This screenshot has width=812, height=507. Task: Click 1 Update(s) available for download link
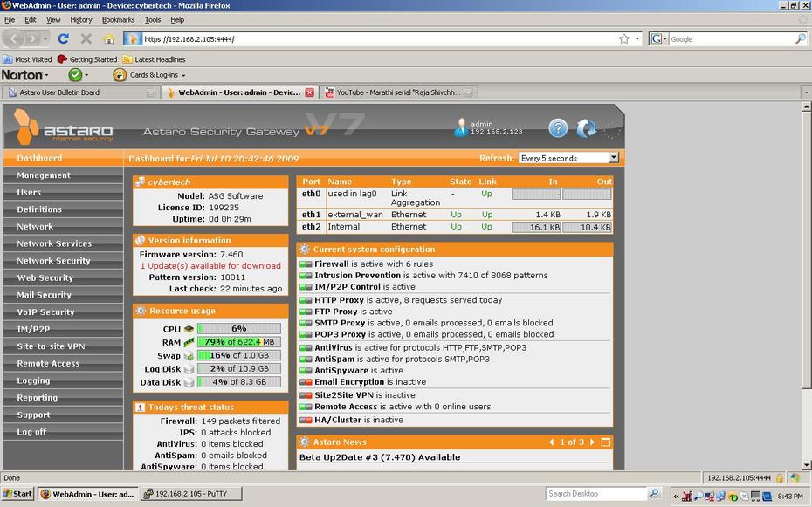pyautogui.click(x=210, y=265)
